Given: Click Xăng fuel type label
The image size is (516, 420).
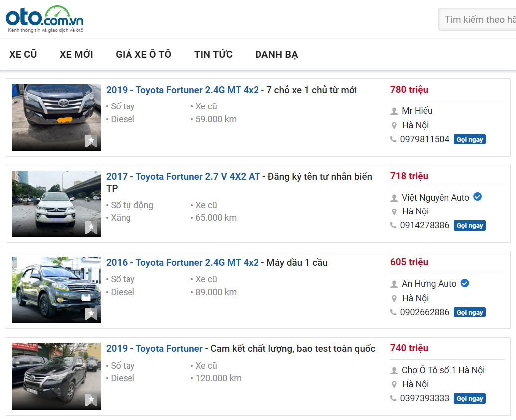Looking at the screenshot, I should 121,218.
